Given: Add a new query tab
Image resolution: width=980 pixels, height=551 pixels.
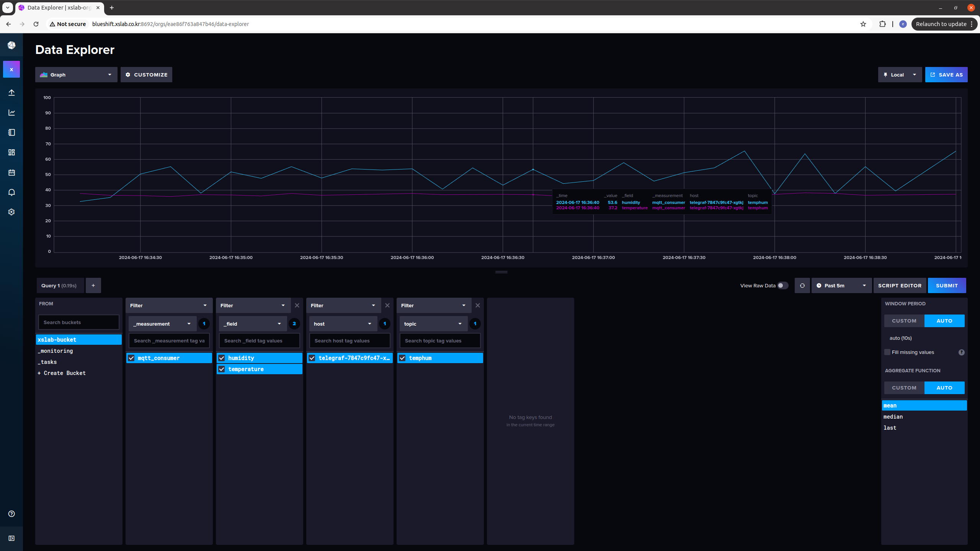Looking at the screenshot, I should 93,285.
